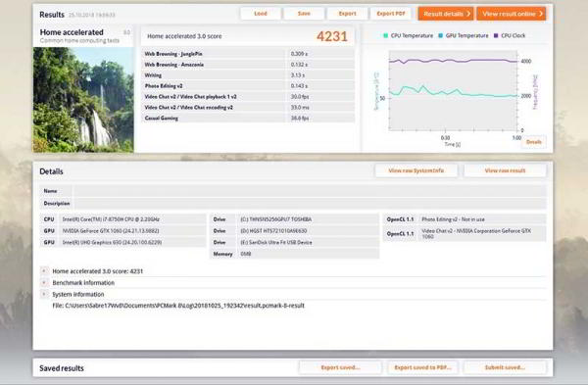Image resolution: width=588 pixels, height=385 pixels.
Task: Open View result online
Action: click(x=512, y=14)
